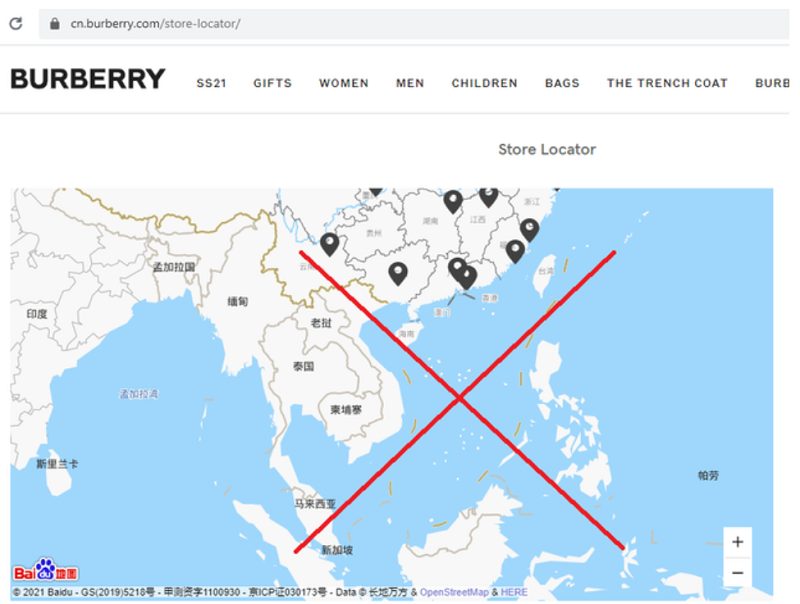Open the WOMEN menu

(344, 83)
